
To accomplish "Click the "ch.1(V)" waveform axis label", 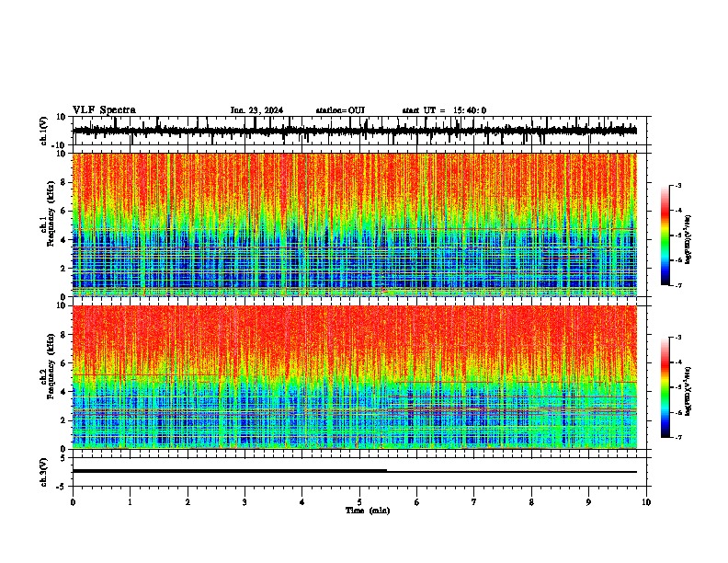I will pyautogui.click(x=44, y=131).
